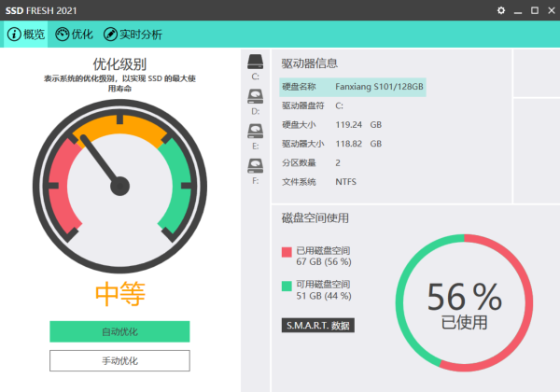Click the 自动优化 green button
The image size is (560, 392).
(119, 331)
